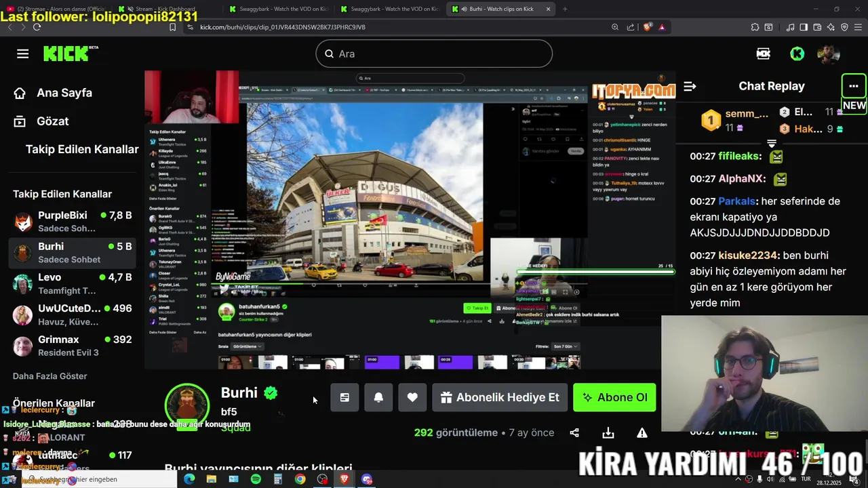Open Grimnax channel in sidebar
This screenshot has width=868, height=488.
pyautogui.click(x=72, y=346)
